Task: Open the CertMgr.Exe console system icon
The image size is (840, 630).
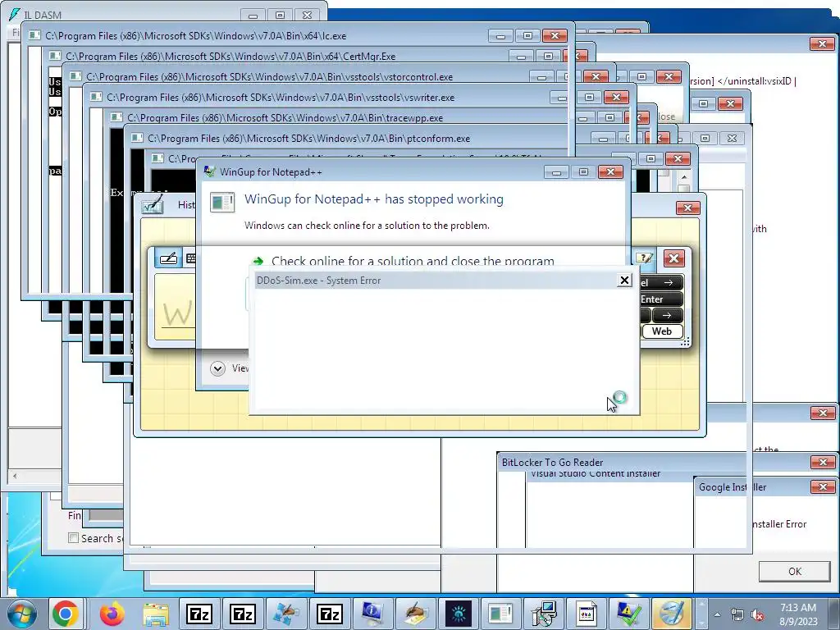Action: coord(55,56)
